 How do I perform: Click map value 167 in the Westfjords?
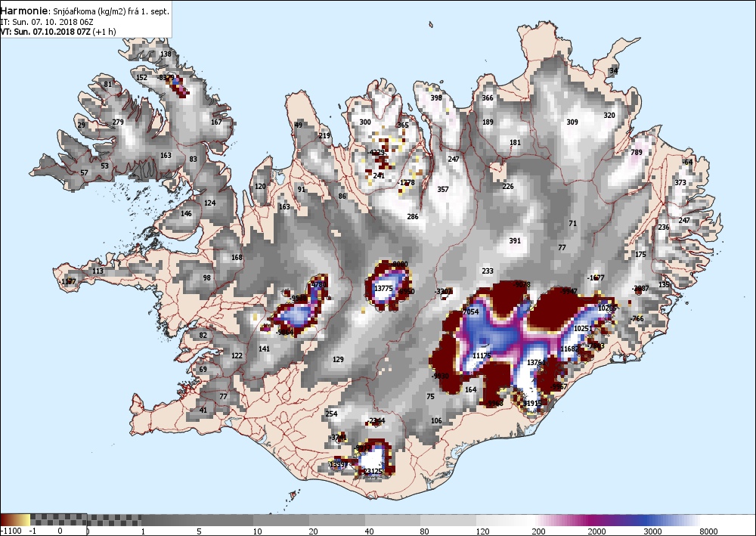pos(216,122)
